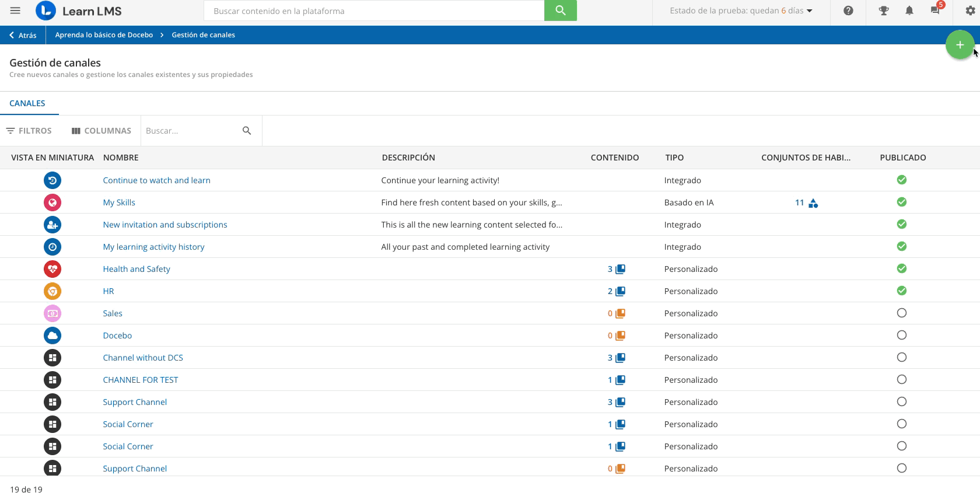Open the Health and Safety channel link
Screen dimensions: 980x496
point(136,269)
